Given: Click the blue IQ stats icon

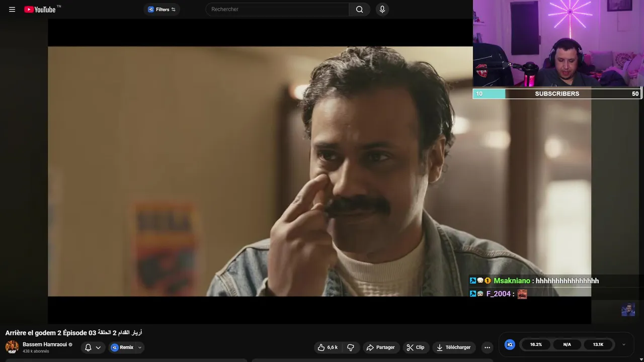Looking at the screenshot, I should click(510, 344).
